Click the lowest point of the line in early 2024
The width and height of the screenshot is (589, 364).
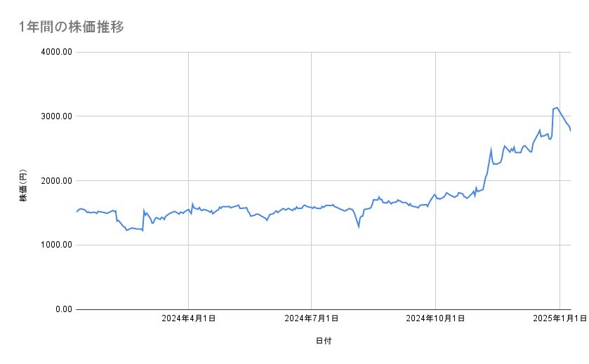[x=126, y=230]
